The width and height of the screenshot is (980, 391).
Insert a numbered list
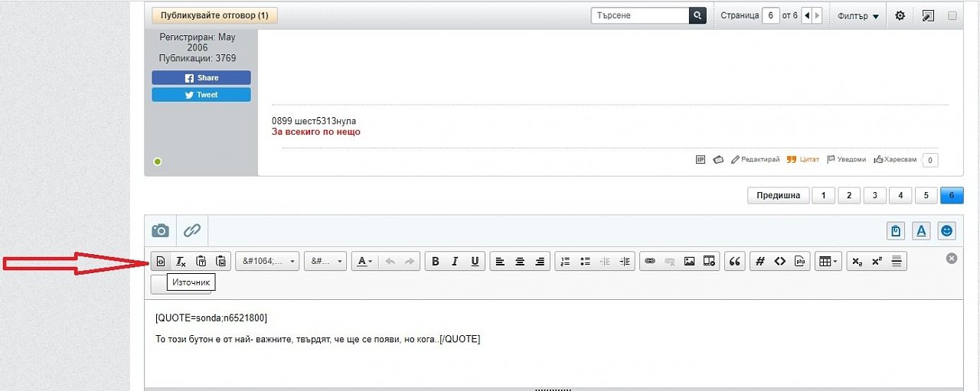pyautogui.click(x=565, y=262)
